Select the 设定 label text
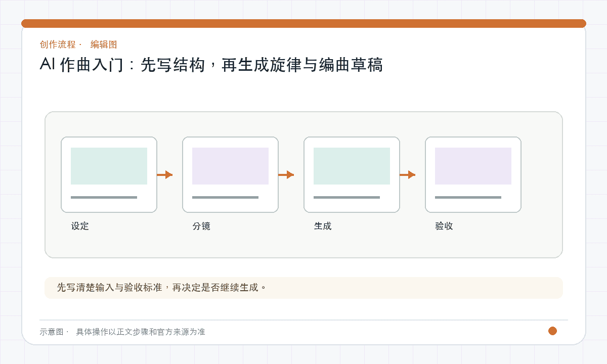Viewport: 607px width, 364px height. click(x=80, y=226)
